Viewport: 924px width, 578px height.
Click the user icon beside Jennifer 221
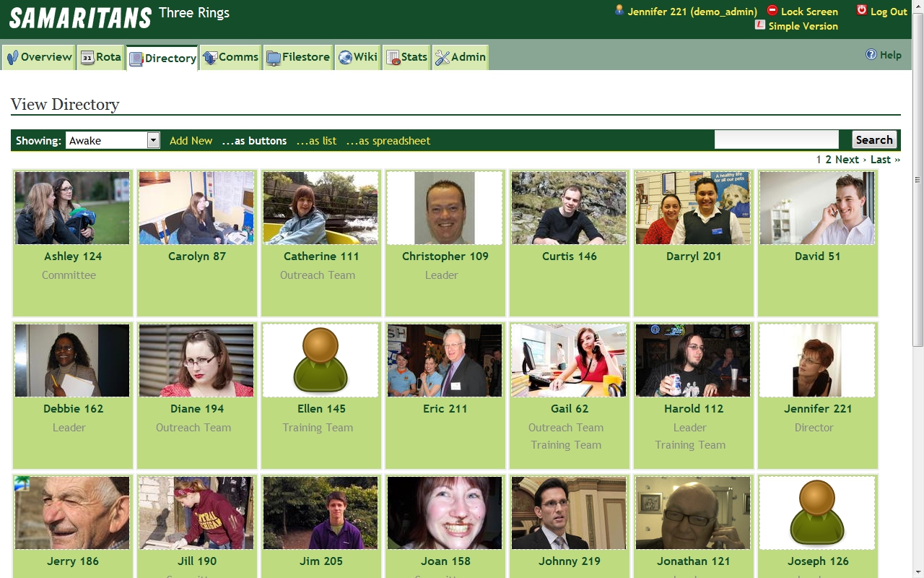point(619,10)
